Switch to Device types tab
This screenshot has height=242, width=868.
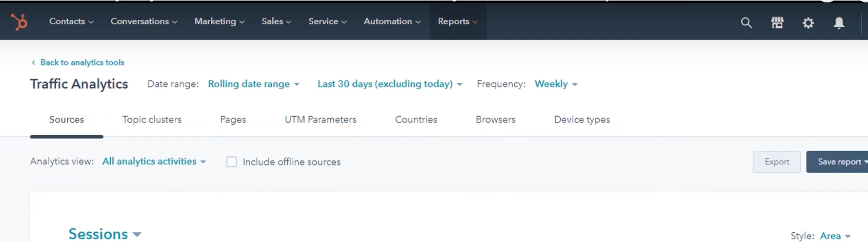coord(582,120)
